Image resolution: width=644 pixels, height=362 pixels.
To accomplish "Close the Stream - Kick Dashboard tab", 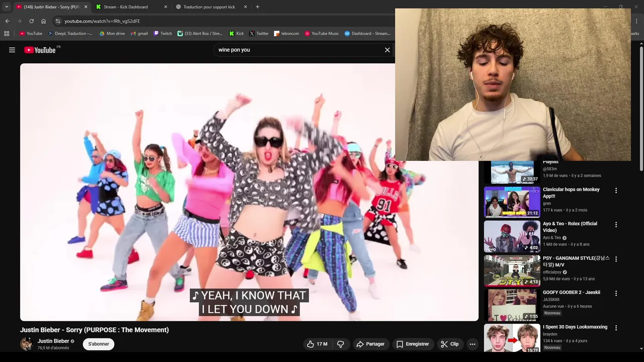I will coord(166,7).
